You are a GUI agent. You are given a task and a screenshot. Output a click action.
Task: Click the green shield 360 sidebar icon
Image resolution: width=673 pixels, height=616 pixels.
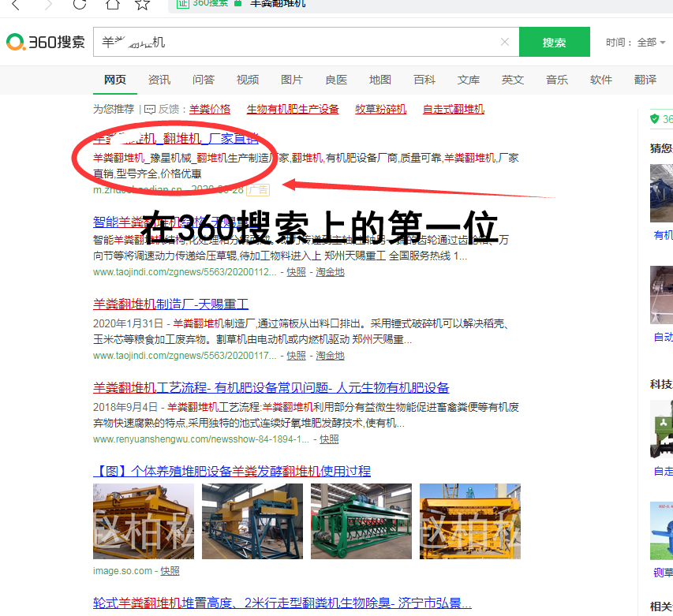(x=655, y=119)
